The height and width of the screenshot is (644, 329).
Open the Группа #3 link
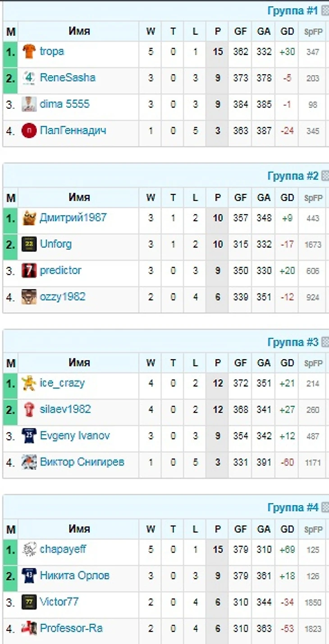[x=293, y=342]
